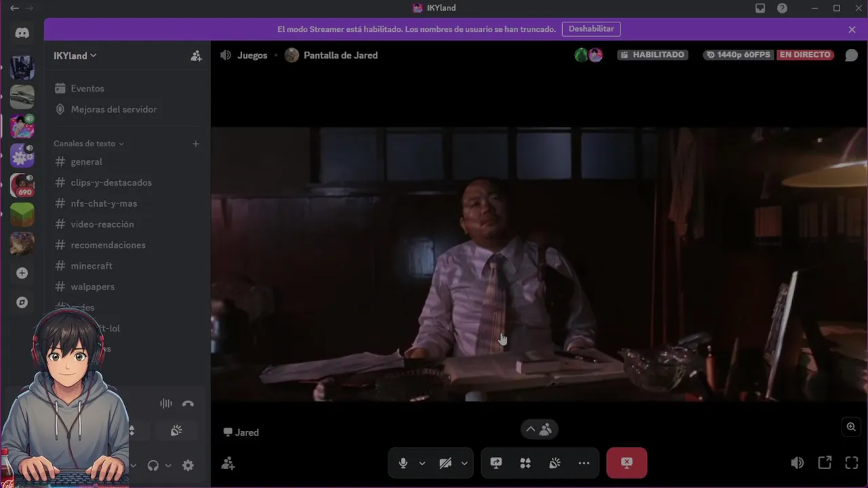Click the 1440p 60FPS quality badge
868x488 pixels.
[x=738, y=55]
